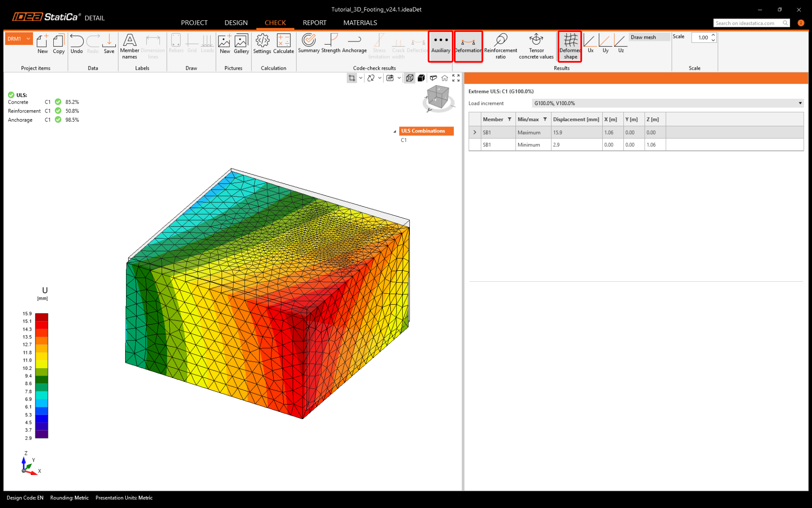Toggle transparent wireframe view mode
Image resolution: width=812 pixels, height=508 pixels.
click(x=410, y=78)
